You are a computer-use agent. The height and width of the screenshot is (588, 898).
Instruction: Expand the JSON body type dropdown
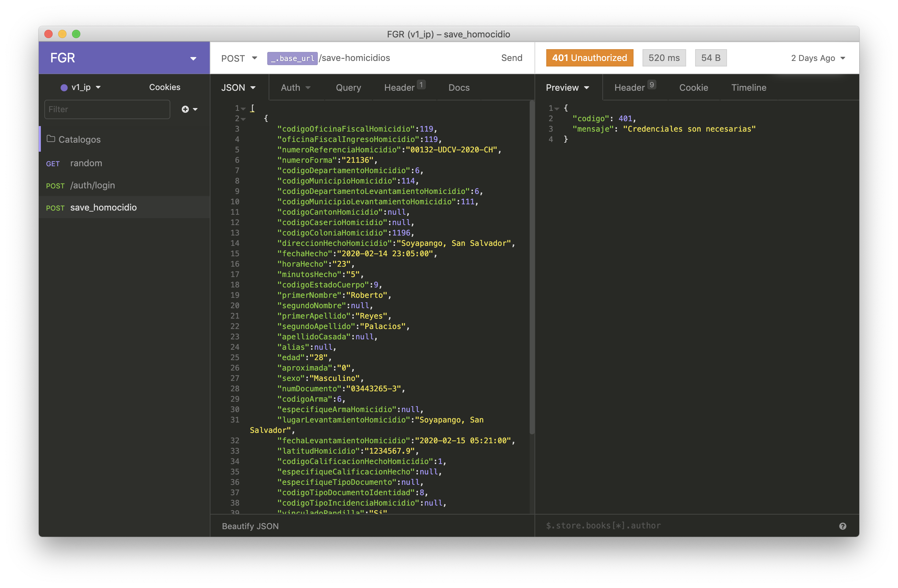click(238, 88)
